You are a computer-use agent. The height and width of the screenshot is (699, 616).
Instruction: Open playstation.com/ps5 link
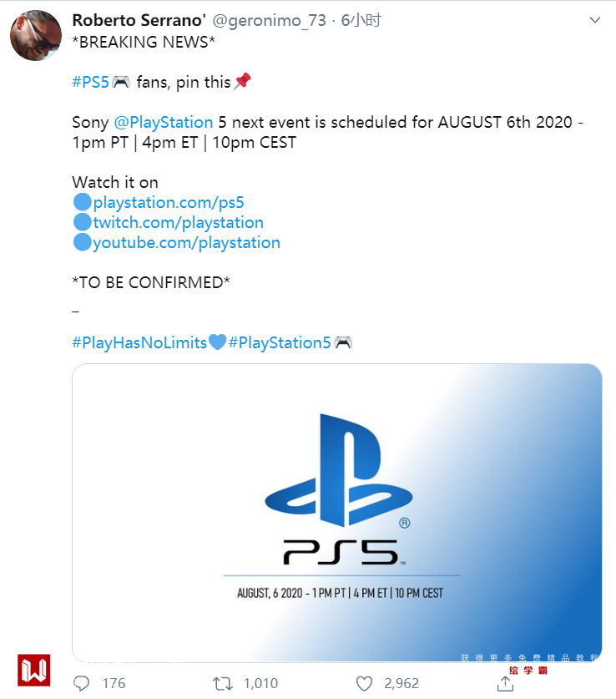[x=168, y=202]
